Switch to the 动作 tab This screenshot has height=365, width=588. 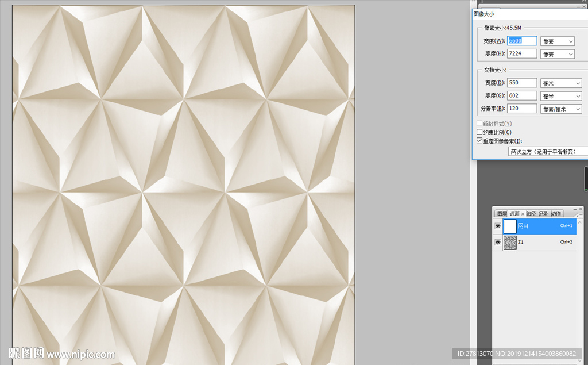pos(556,214)
